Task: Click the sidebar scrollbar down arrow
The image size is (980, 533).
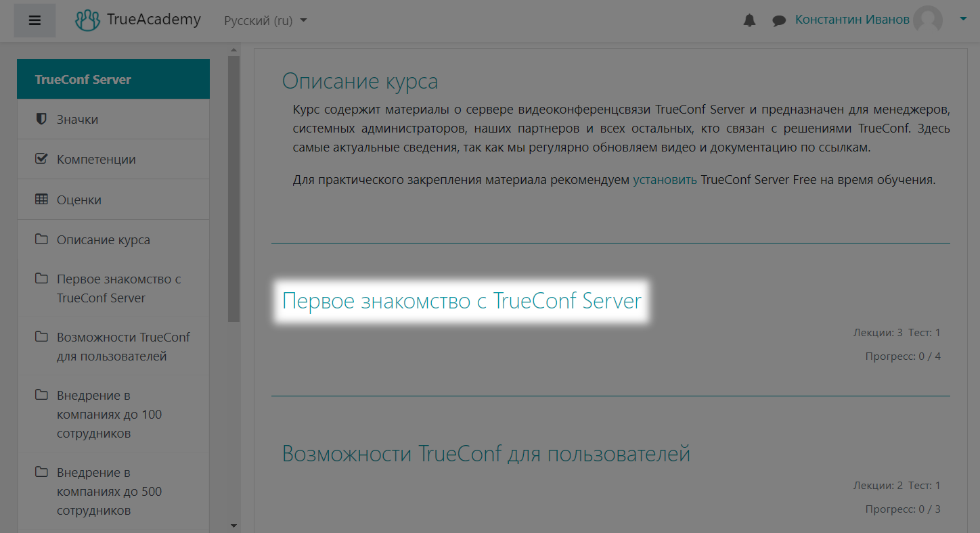Action: 234,526
